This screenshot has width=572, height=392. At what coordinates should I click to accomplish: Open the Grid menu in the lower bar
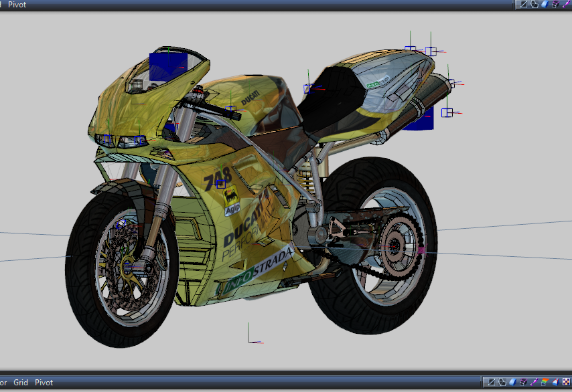(21, 382)
